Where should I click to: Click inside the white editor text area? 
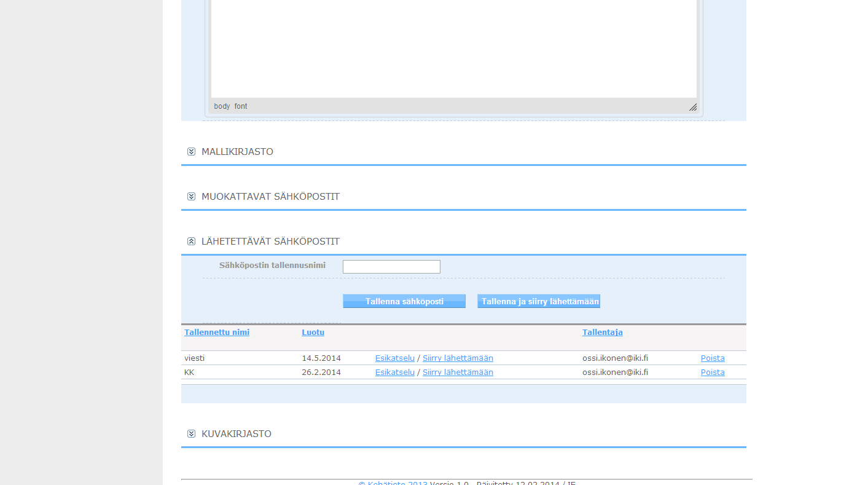point(454,49)
